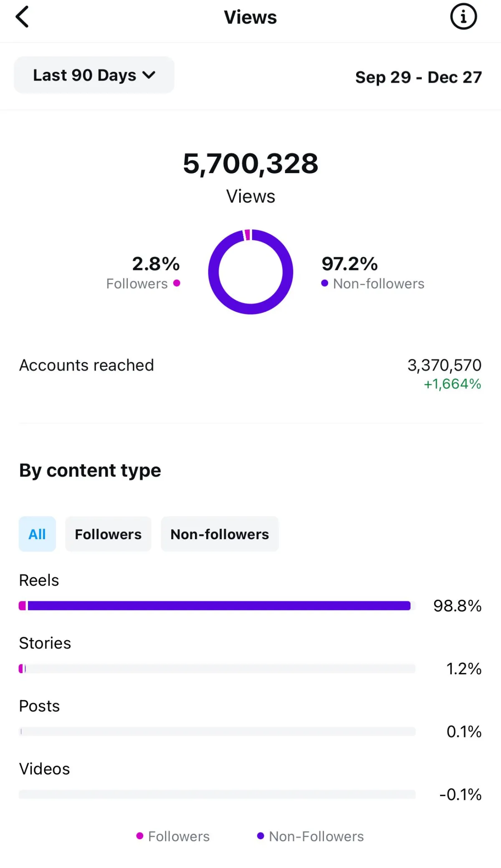501x868 pixels.
Task: Switch to the Non-followers filter chip
Action: tap(220, 534)
